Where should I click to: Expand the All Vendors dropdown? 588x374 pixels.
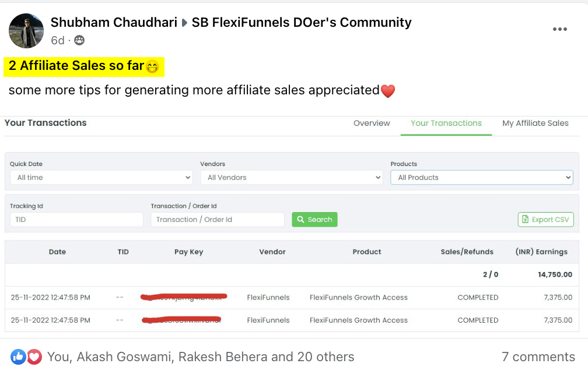291,178
